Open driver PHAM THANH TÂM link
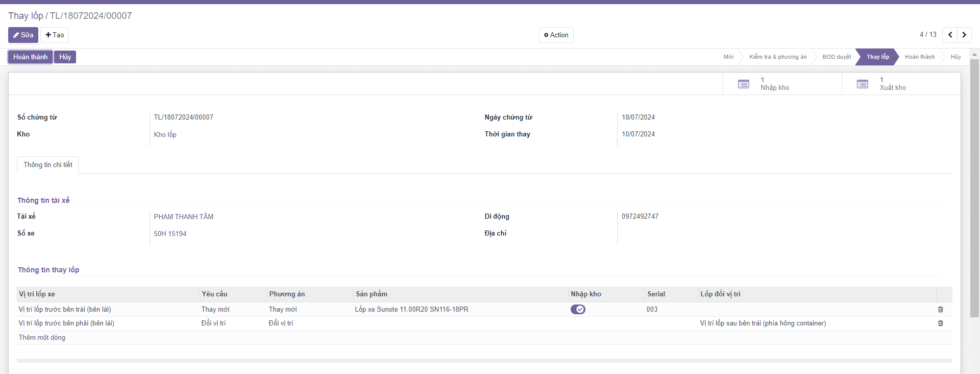The image size is (980, 374). (x=184, y=217)
